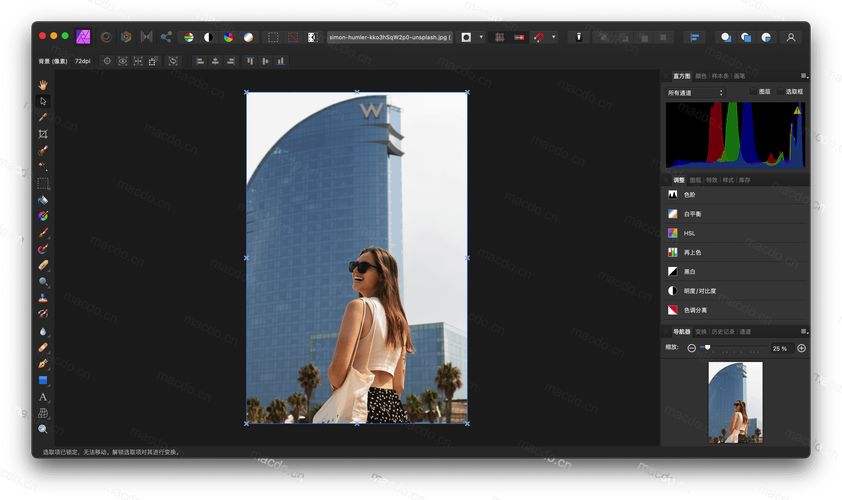Choose the Crop tool
The height and width of the screenshot is (500, 842).
(x=43, y=134)
